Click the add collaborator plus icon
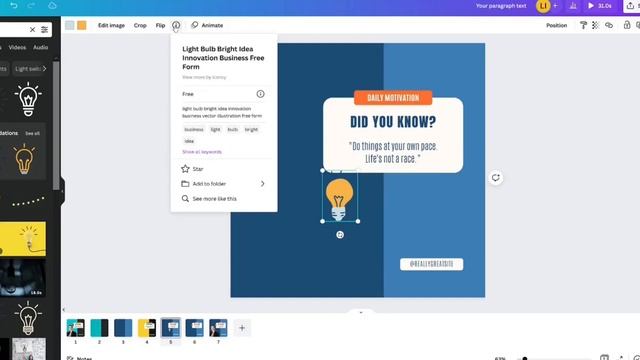 pos(555,6)
